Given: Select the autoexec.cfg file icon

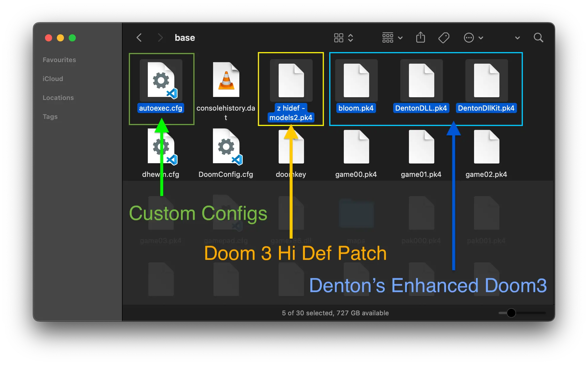Looking at the screenshot, I should coord(161,80).
